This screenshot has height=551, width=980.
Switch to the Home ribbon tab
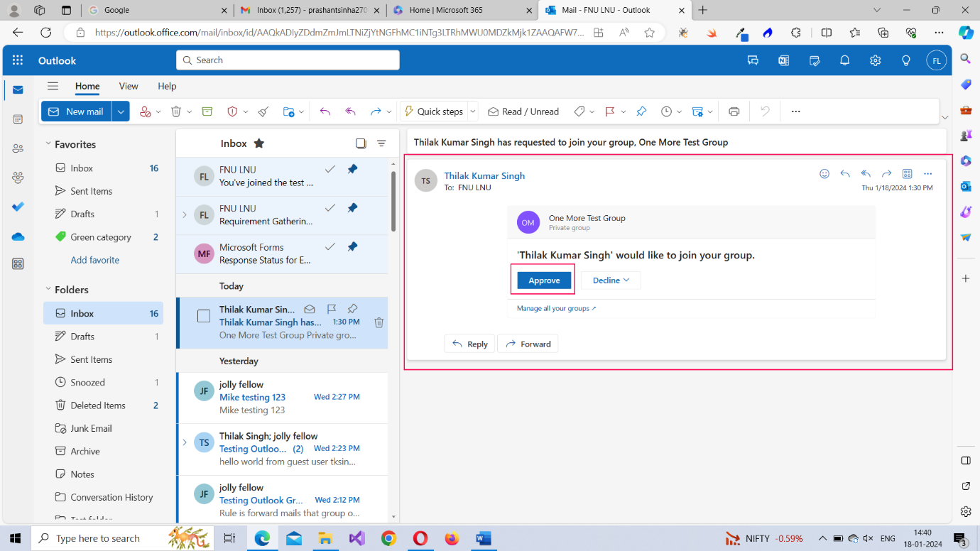tap(87, 86)
